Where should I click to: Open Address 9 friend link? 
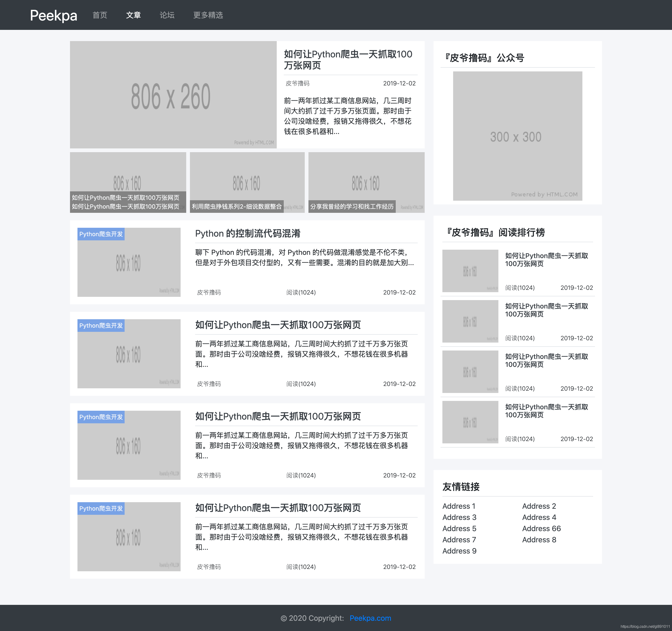459,551
